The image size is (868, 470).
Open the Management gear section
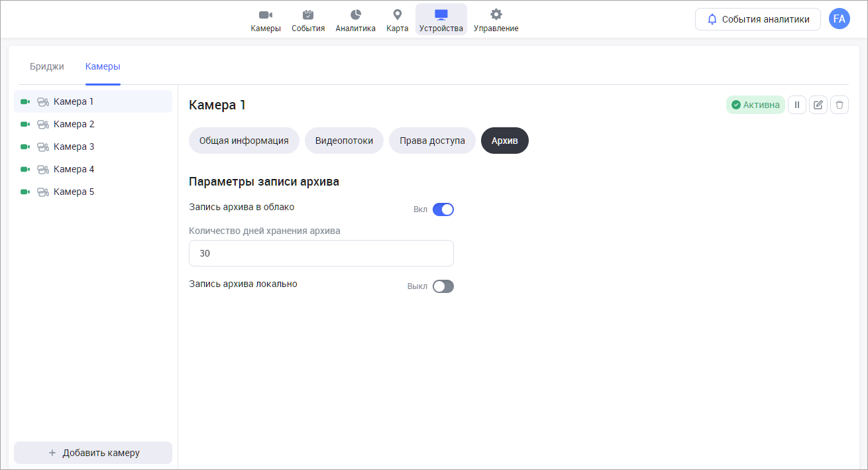[x=496, y=20]
